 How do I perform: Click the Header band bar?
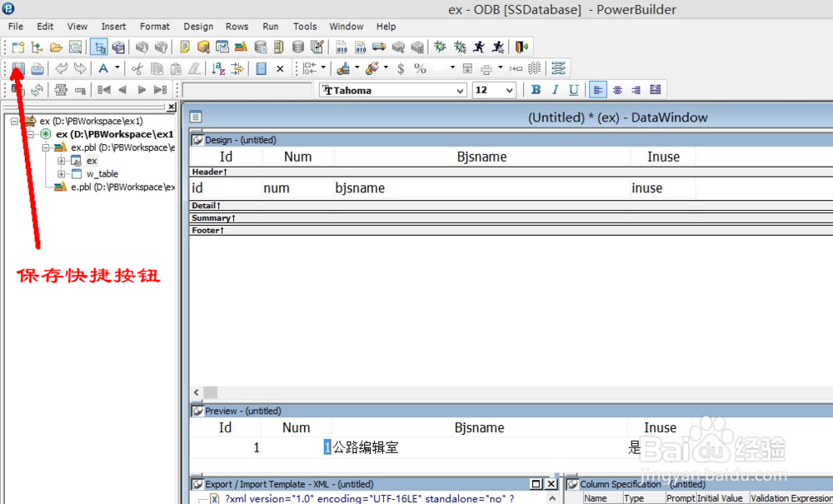pyautogui.click(x=511, y=172)
